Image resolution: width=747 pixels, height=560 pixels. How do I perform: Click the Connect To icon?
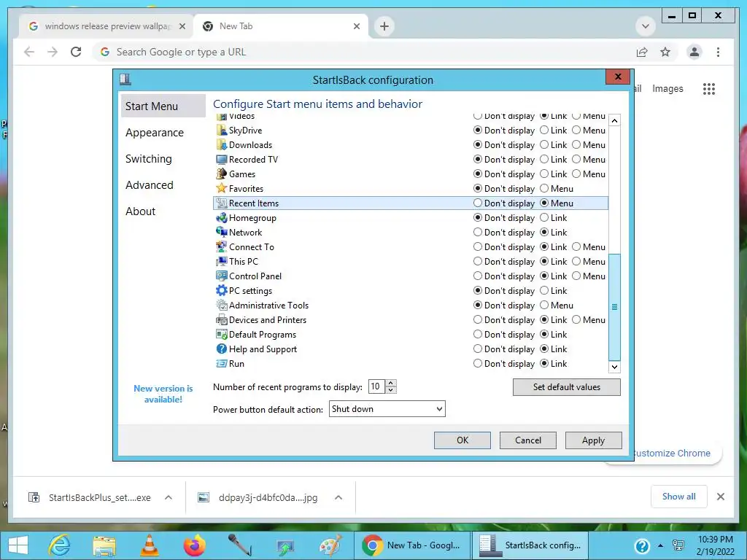(x=222, y=246)
